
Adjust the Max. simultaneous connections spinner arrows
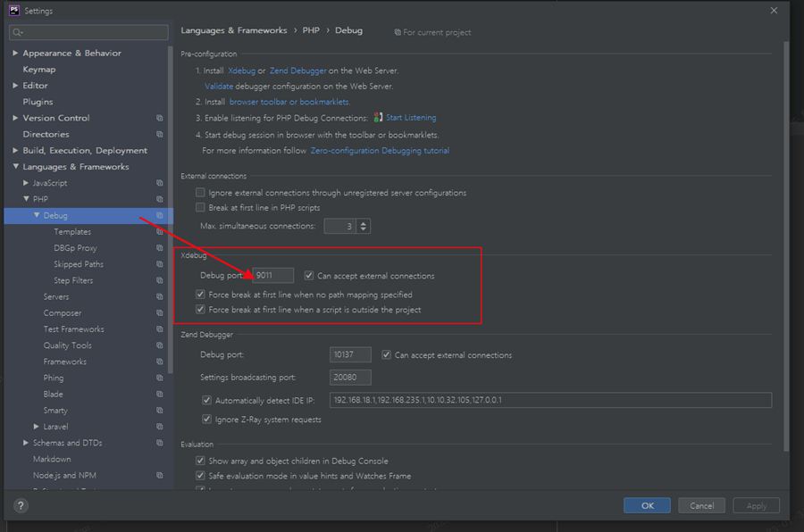(364, 227)
